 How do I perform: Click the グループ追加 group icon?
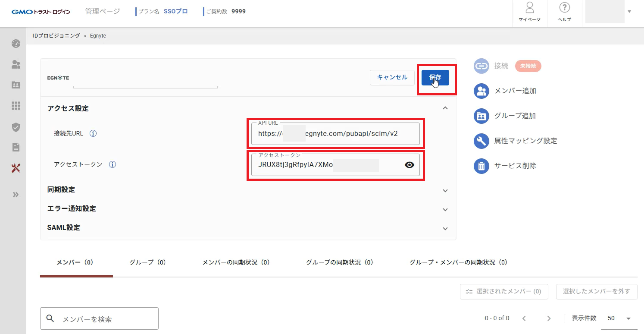481,116
